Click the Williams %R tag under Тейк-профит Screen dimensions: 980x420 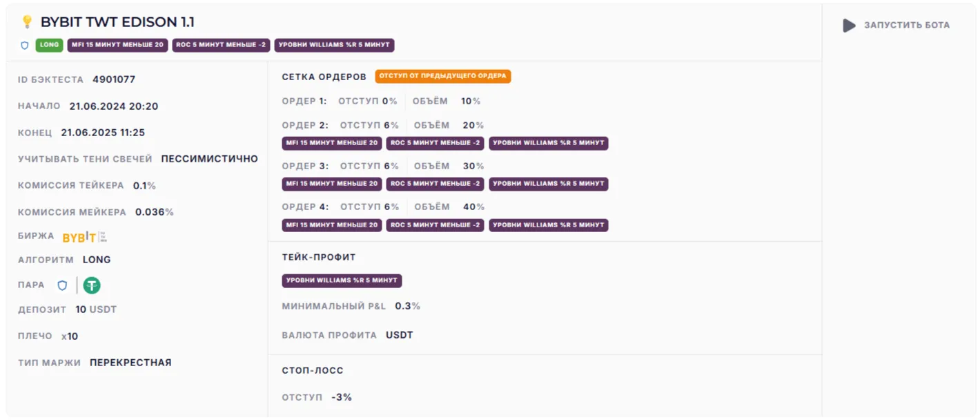click(342, 280)
